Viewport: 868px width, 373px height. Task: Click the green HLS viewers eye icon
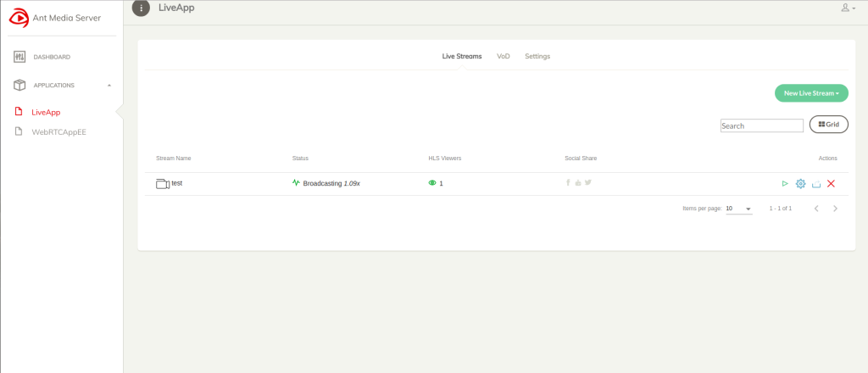[432, 183]
